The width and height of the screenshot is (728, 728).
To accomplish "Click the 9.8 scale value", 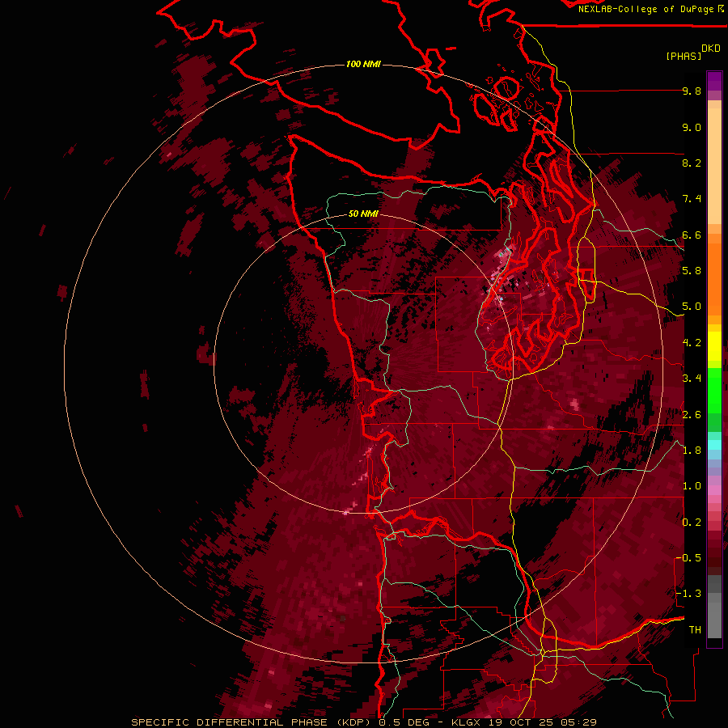I will [692, 91].
